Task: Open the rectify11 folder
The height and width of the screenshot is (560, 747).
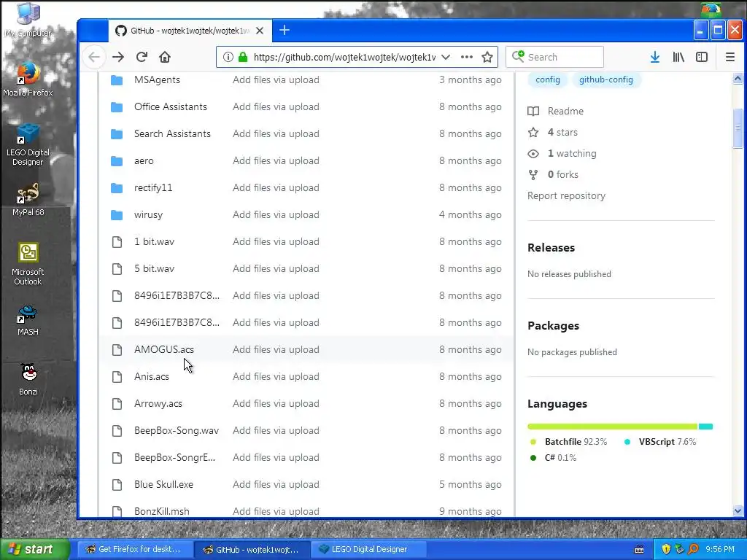Action: pos(153,187)
